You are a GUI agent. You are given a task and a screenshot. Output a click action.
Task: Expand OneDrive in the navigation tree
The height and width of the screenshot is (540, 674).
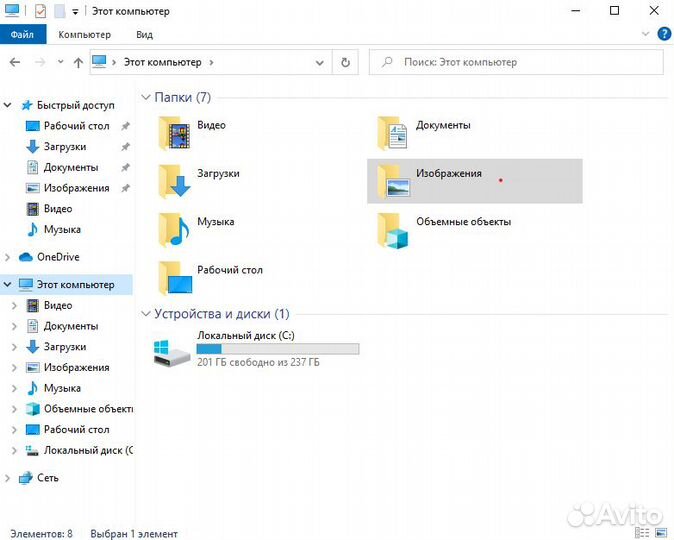[x=9, y=257]
